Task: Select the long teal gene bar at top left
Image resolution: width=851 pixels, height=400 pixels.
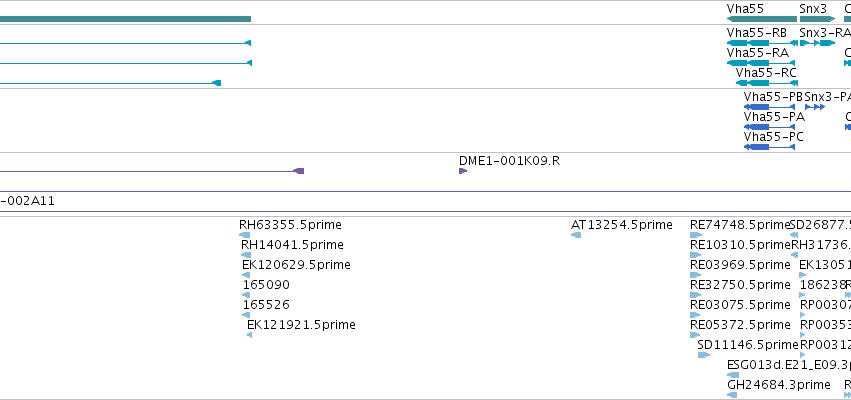Action: coord(125,19)
